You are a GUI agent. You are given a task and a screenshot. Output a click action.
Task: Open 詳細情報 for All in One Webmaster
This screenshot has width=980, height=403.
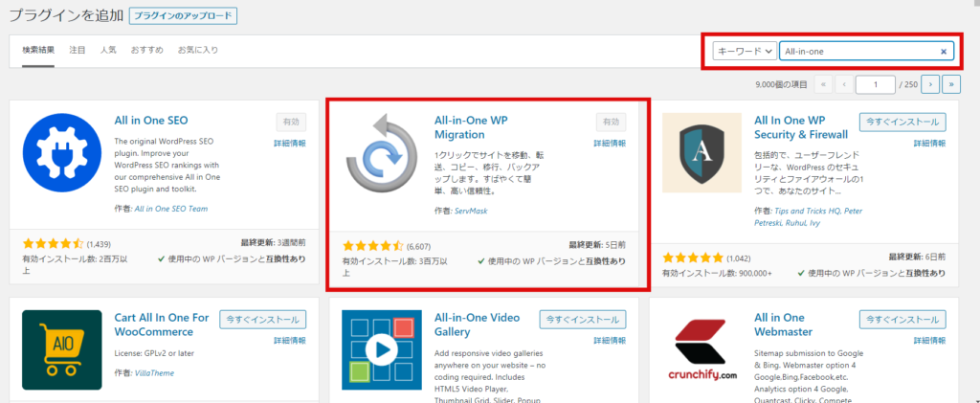[930, 341]
